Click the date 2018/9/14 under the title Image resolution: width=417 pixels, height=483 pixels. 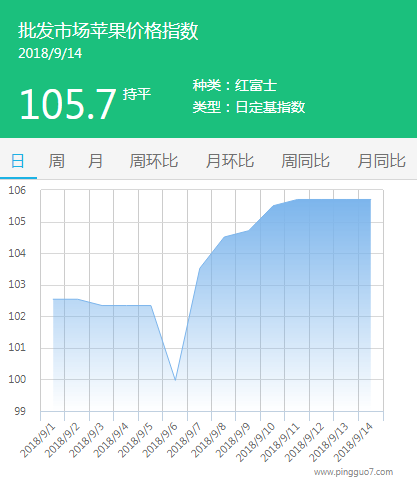tap(50, 54)
